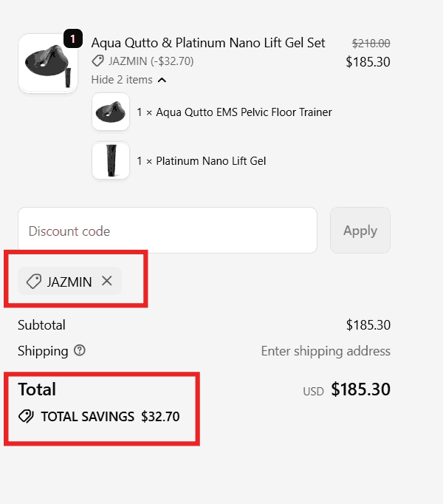Screen dimensions: 443x504
Task: Collapse the bundle with the chevron arrow
Action: [162, 80]
